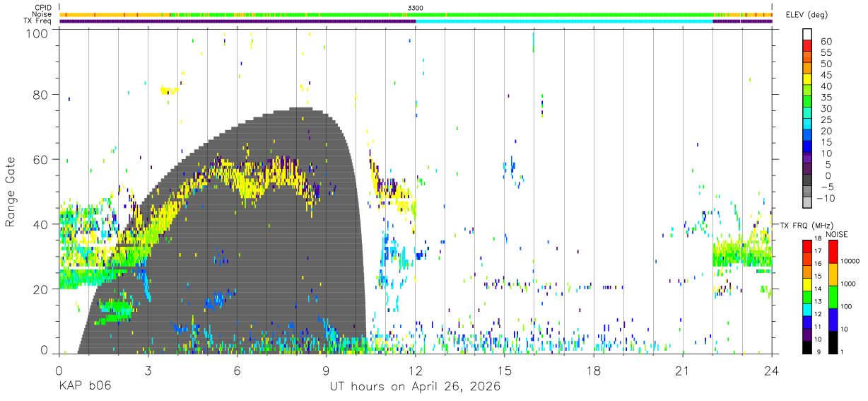Click the Noise strip above the plot

tap(416, 14)
